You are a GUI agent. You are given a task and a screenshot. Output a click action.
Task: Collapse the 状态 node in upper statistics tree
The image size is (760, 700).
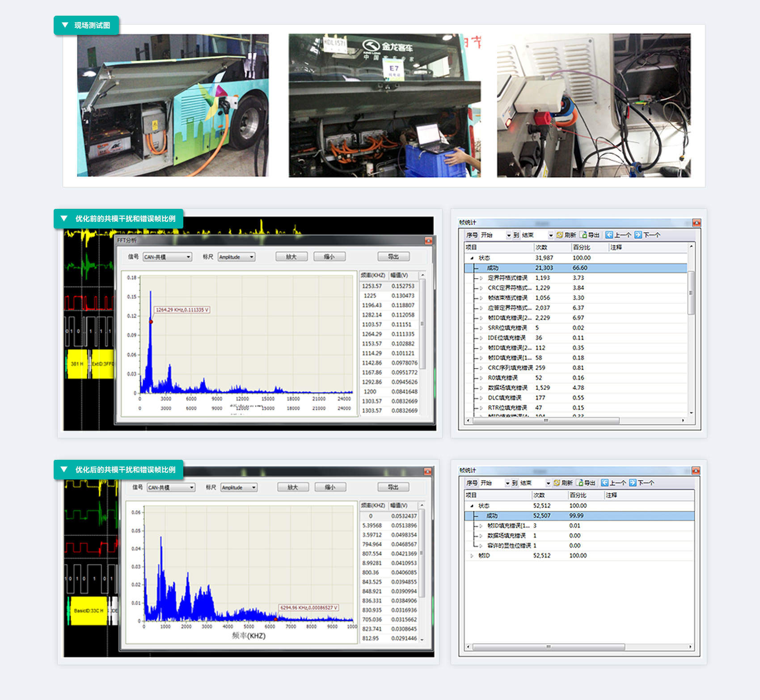[472, 258]
